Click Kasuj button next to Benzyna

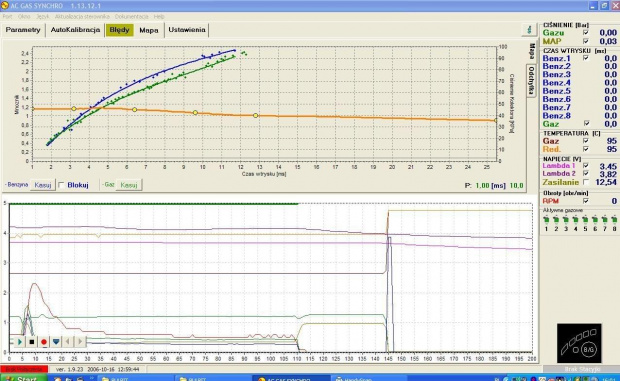coord(43,185)
